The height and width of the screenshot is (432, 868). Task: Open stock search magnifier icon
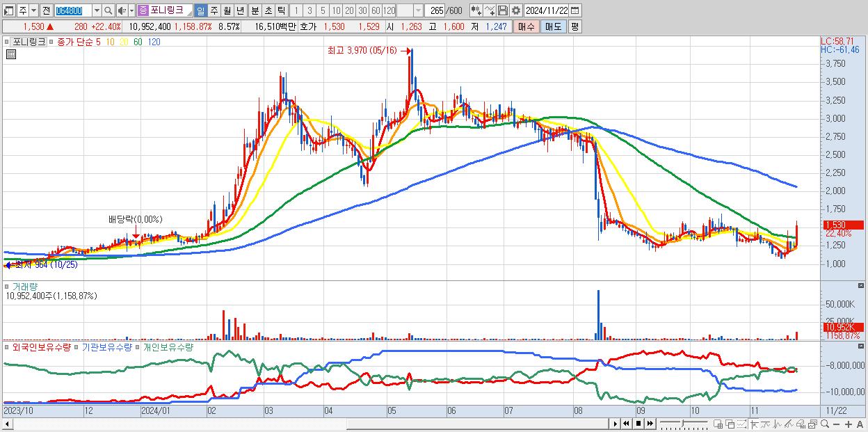tap(109, 10)
